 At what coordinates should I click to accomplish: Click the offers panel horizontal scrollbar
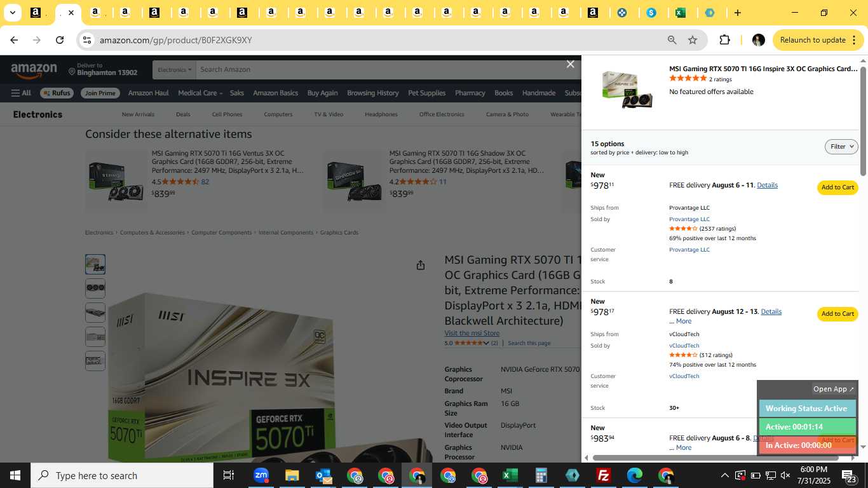tap(715, 457)
